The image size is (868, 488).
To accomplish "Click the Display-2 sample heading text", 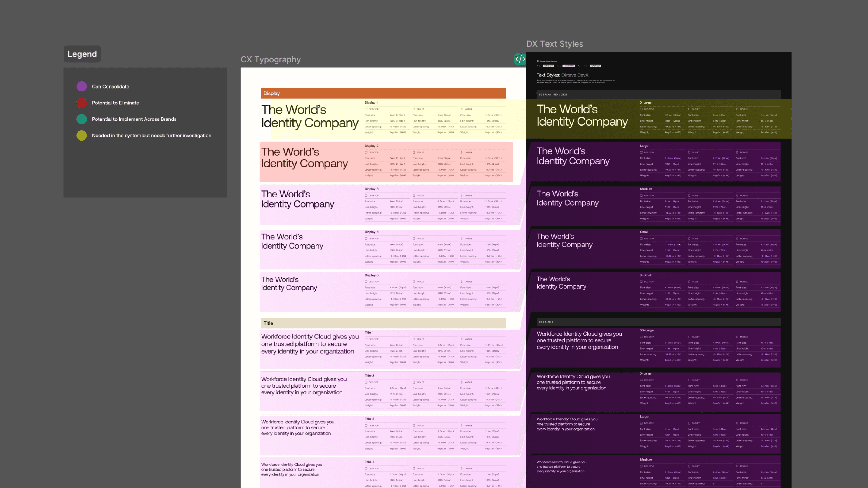I will [304, 157].
